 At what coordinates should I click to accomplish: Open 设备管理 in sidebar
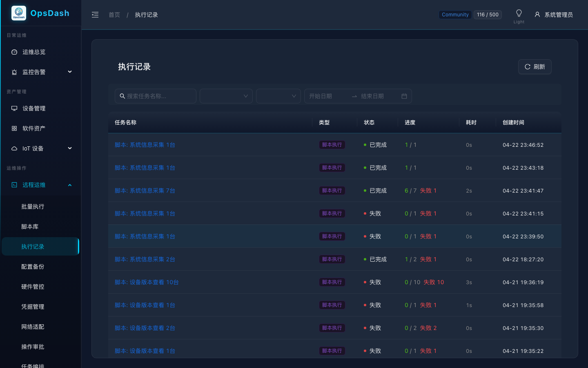[40, 108]
